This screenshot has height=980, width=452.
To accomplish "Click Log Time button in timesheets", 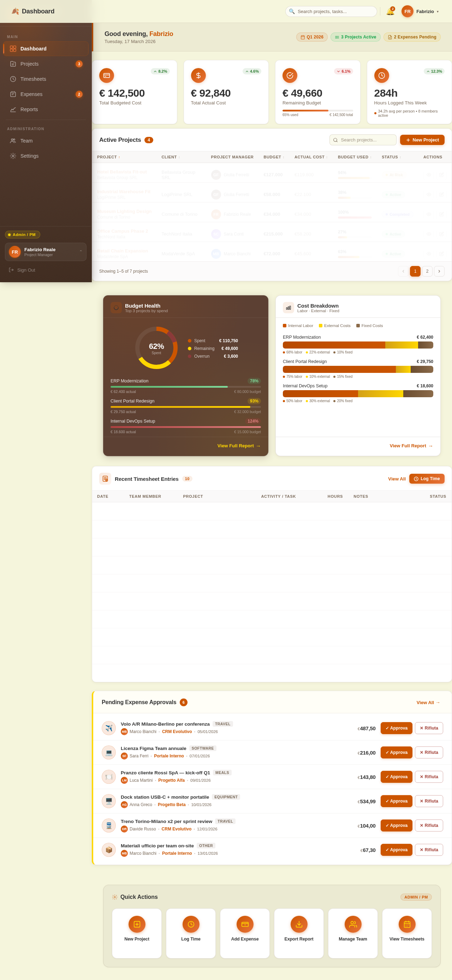I will click(x=427, y=479).
